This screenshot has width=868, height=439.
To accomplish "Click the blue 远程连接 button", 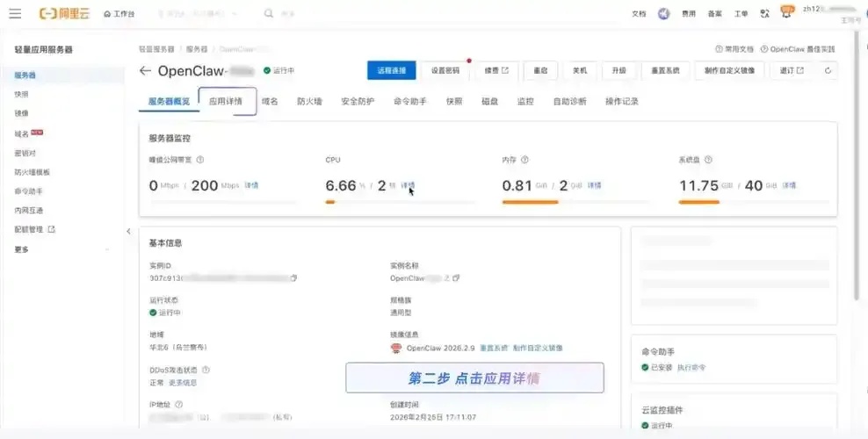I will coord(391,70).
